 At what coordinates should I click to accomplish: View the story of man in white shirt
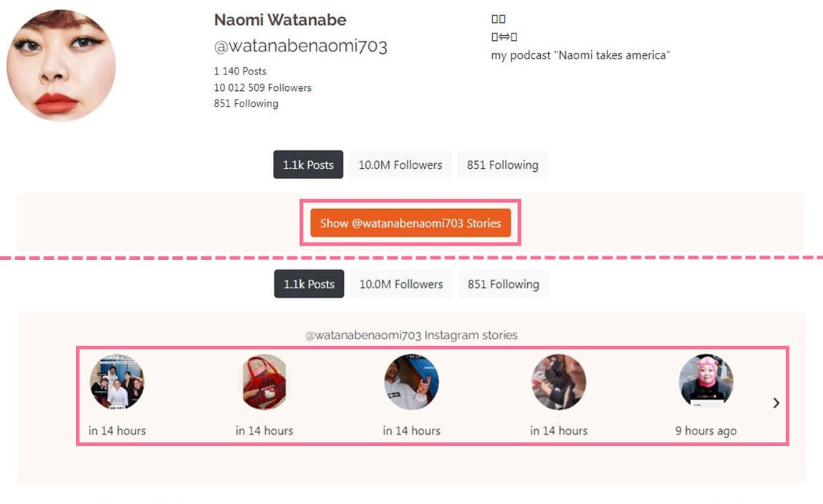[411, 382]
